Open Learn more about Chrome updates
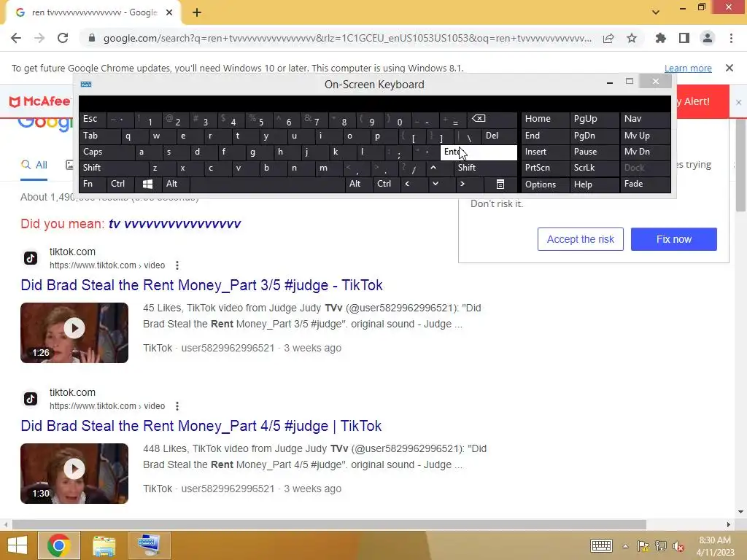Image resolution: width=747 pixels, height=560 pixels. tap(688, 68)
